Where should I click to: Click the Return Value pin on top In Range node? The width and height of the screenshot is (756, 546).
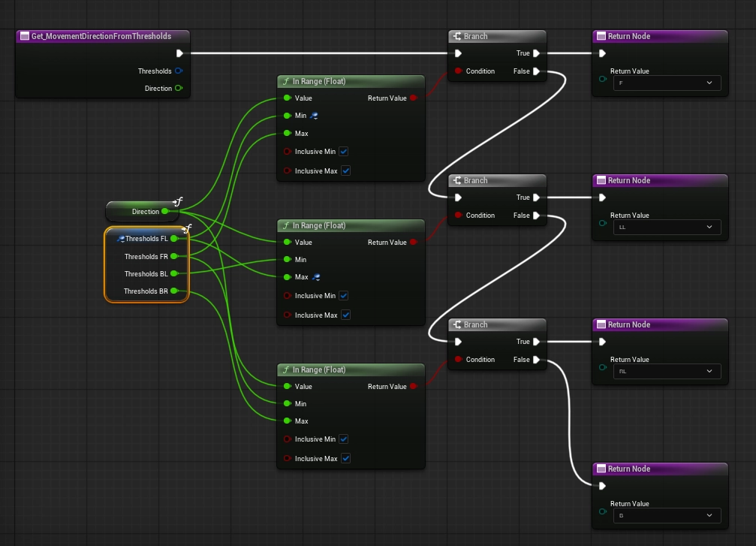[413, 98]
